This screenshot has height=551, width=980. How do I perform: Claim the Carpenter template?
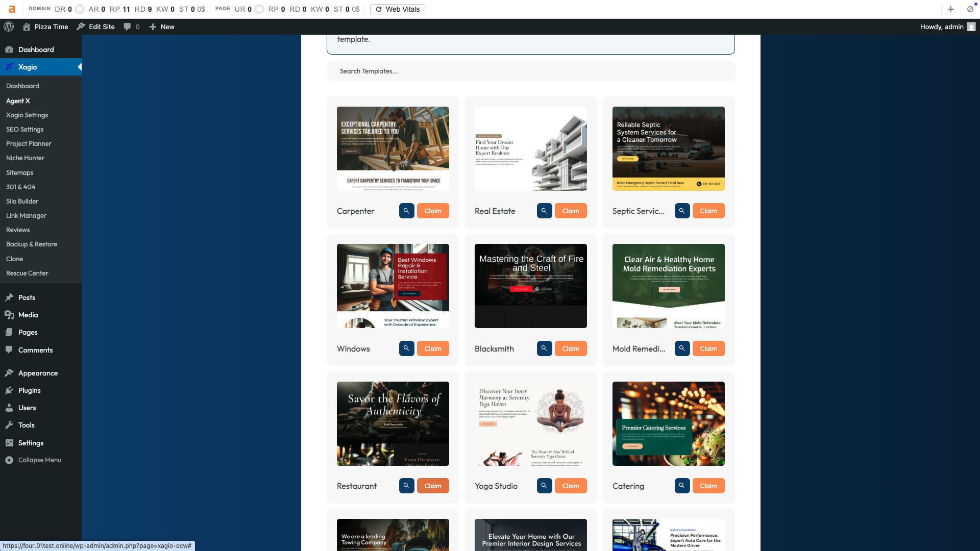[x=433, y=211]
